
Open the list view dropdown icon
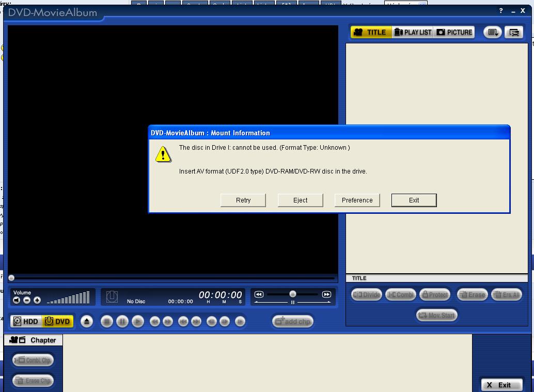[x=493, y=32]
